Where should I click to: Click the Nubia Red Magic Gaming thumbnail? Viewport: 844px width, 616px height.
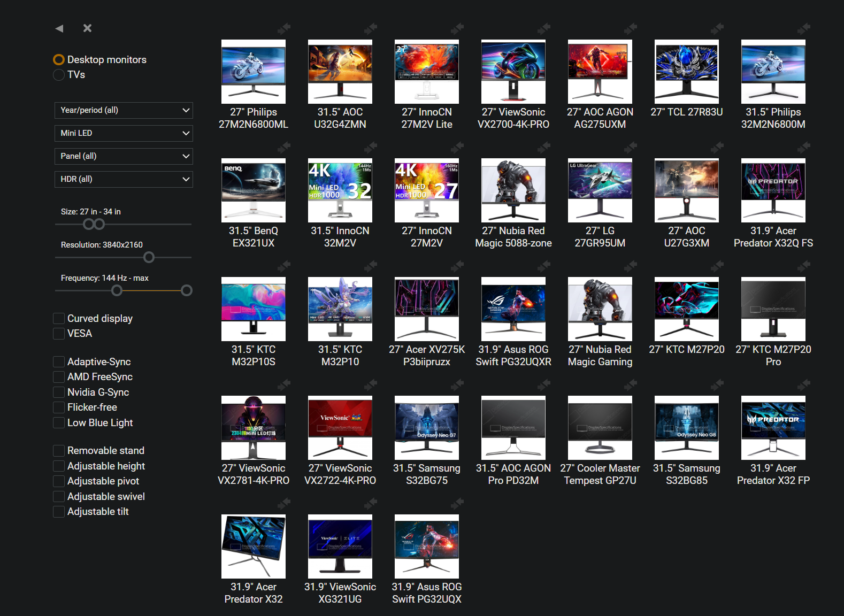click(x=600, y=309)
